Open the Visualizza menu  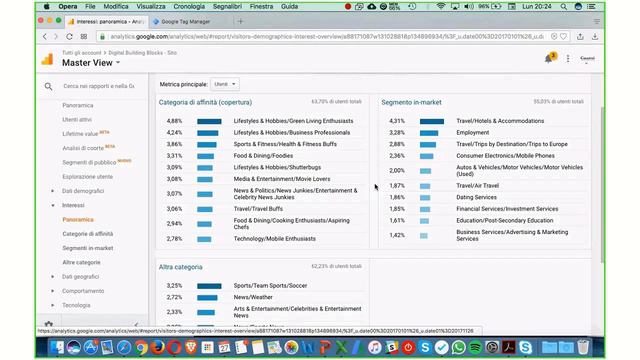point(151,7)
